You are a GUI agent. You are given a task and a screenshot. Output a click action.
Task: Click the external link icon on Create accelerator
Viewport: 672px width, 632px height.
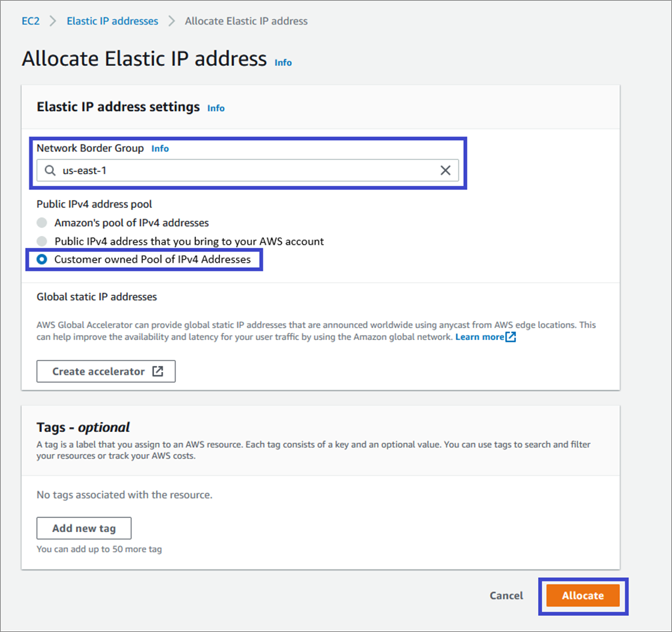tap(158, 371)
